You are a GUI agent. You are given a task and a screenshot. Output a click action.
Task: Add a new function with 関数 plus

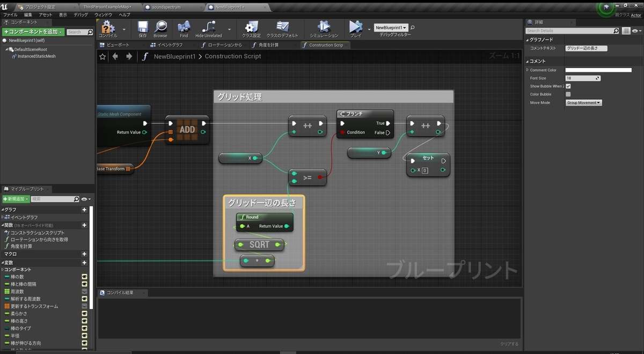[x=84, y=225]
